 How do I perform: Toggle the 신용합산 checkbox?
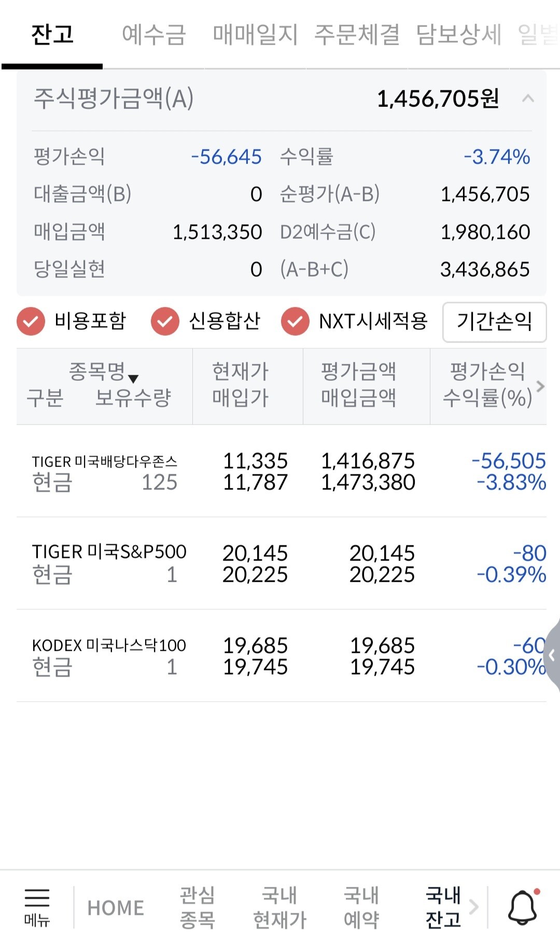(165, 321)
